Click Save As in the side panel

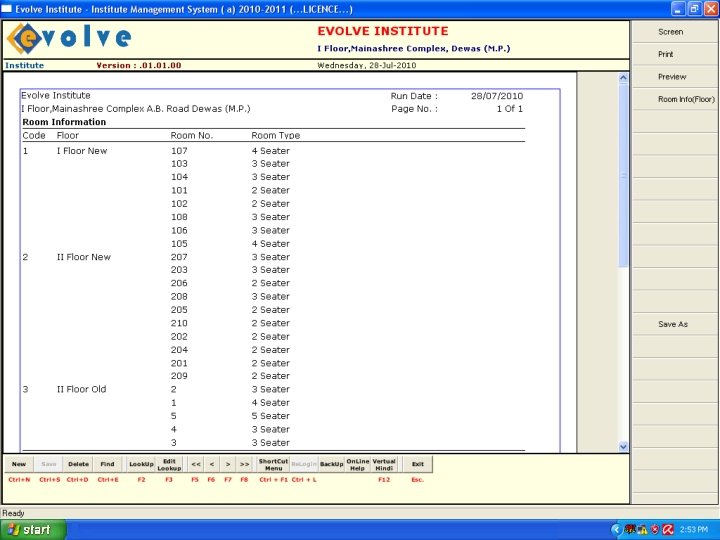pos(673,325)
